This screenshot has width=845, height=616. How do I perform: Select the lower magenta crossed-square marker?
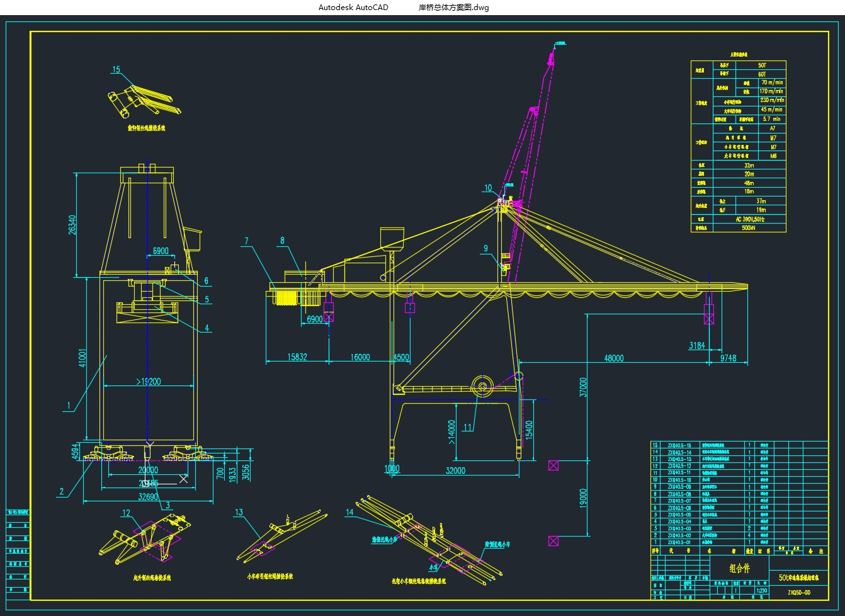pos(553,540)
